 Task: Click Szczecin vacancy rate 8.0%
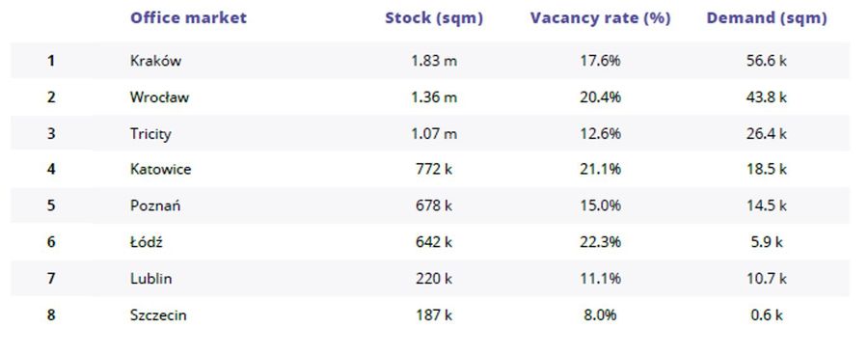[x=600, y=315]
